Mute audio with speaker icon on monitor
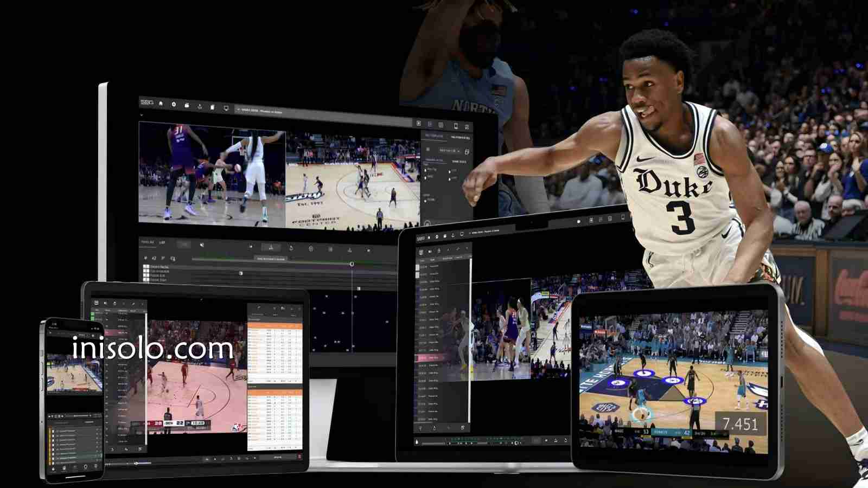Image resolution: width=868 pixels, height=488 pixels. [x=202, y=245]
